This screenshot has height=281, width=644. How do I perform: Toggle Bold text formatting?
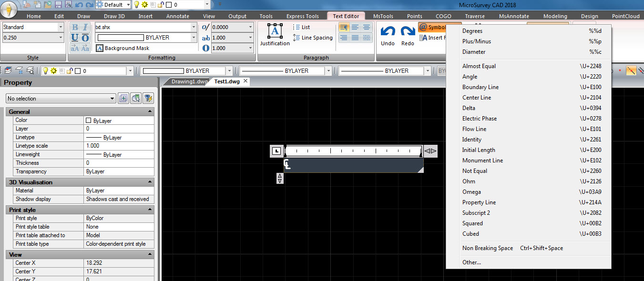tap(75, 27)
